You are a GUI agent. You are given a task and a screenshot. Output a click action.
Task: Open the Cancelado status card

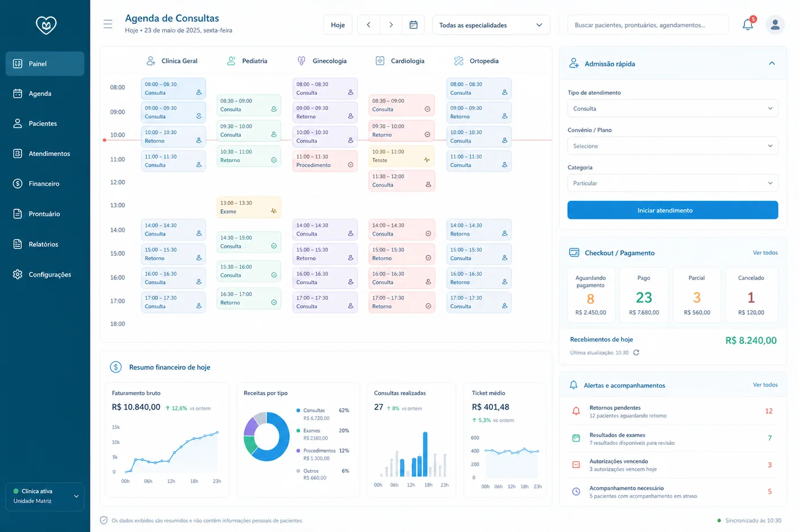pos(751,295)
